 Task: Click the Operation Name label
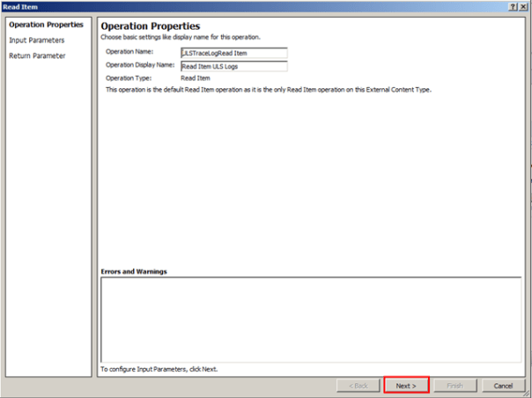(x=129, y=53)
